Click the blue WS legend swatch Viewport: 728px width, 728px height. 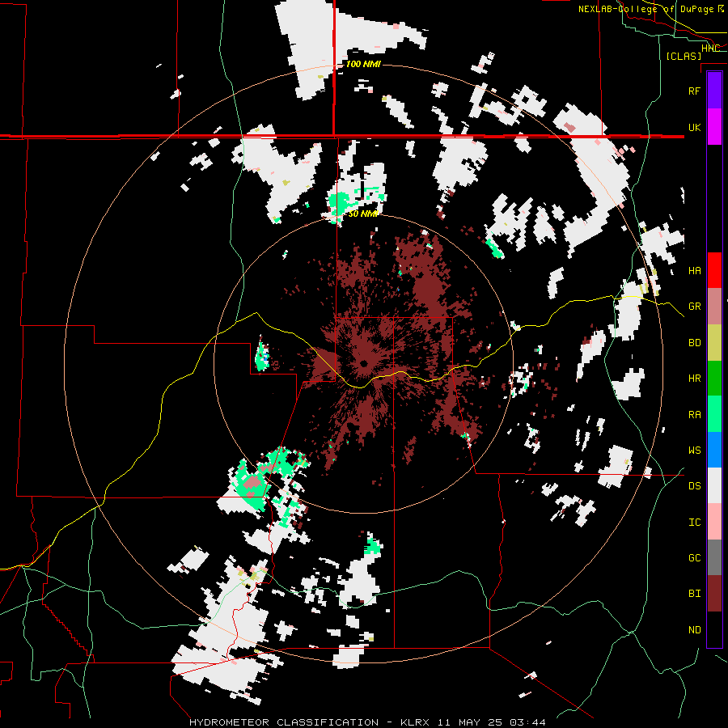click(714, 450)
